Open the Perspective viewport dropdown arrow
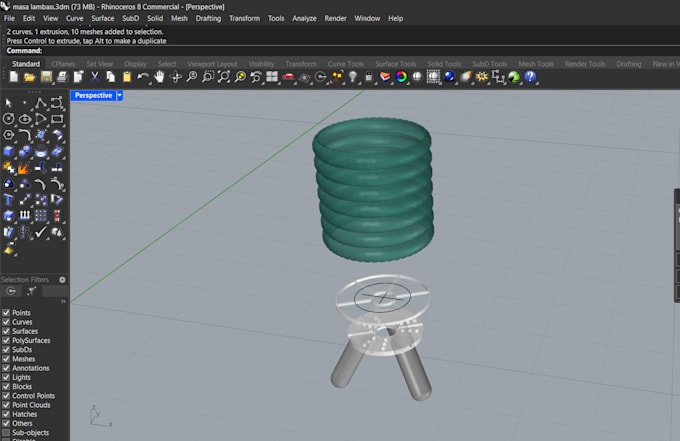 120,95
